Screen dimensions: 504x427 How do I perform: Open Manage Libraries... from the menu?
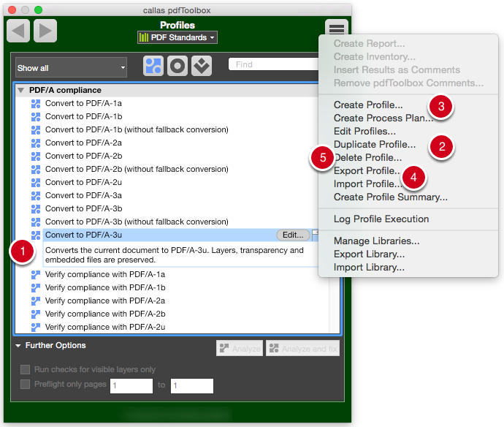[x=376, y=241]
